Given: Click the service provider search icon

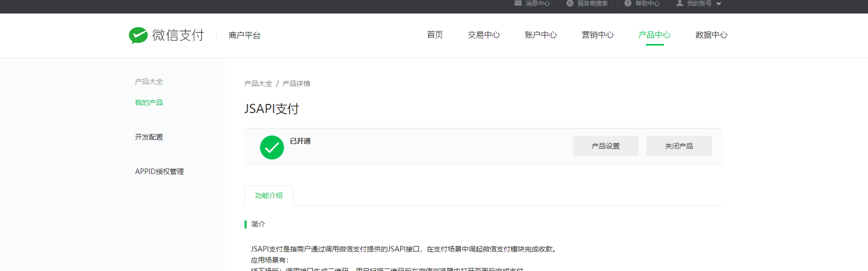Looking at the screenshot, I should (x=570, y=3).
